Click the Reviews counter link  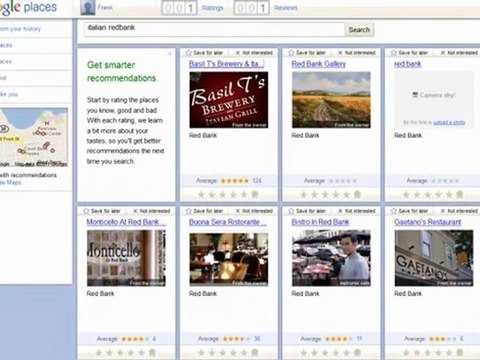point(286,8)
